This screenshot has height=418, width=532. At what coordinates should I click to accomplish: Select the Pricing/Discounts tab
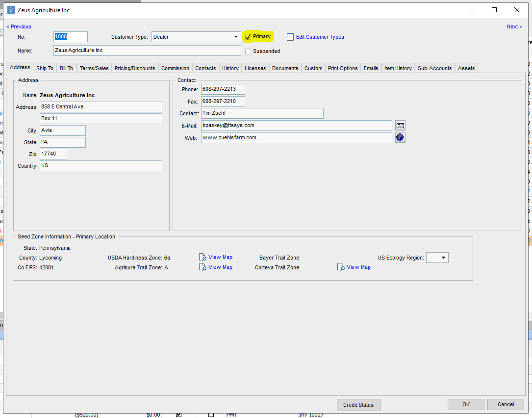(x=135, y=68)
